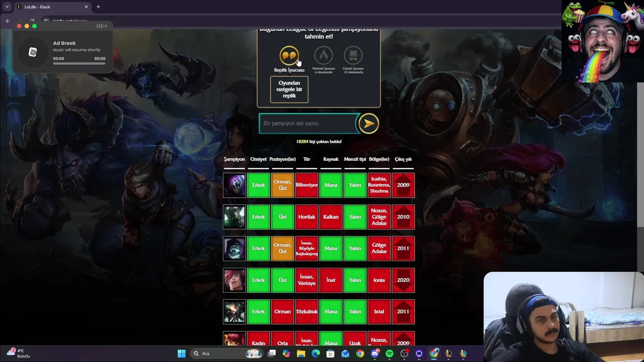
Task: Click the Ionia cell
Action: 379,280
